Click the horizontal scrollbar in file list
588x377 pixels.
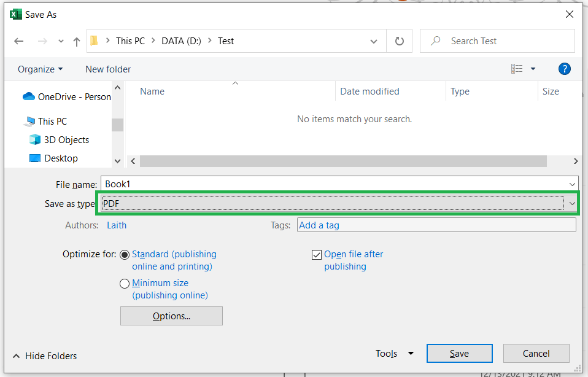[342, 161]
